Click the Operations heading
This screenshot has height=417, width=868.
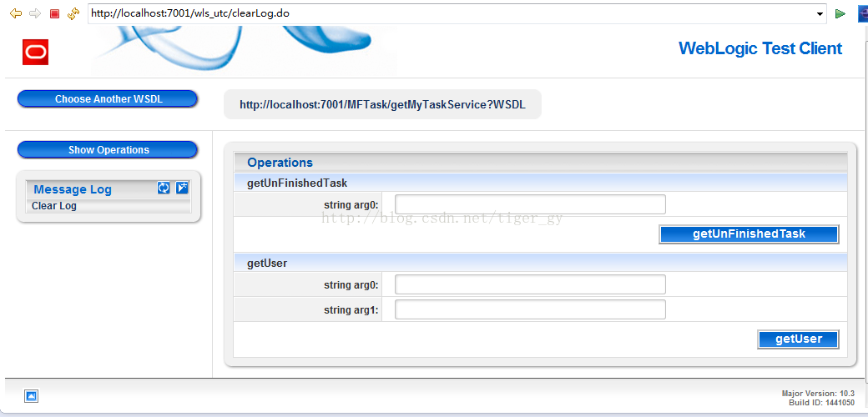point(280,163)
